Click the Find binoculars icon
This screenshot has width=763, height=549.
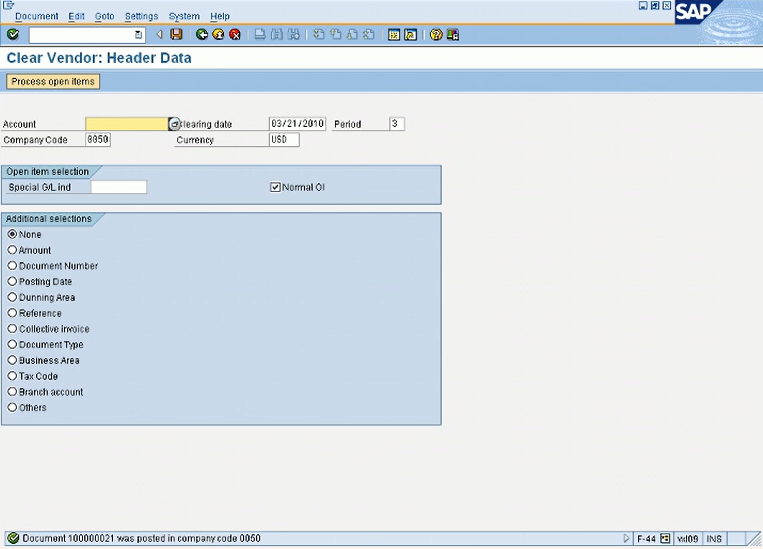276,35
